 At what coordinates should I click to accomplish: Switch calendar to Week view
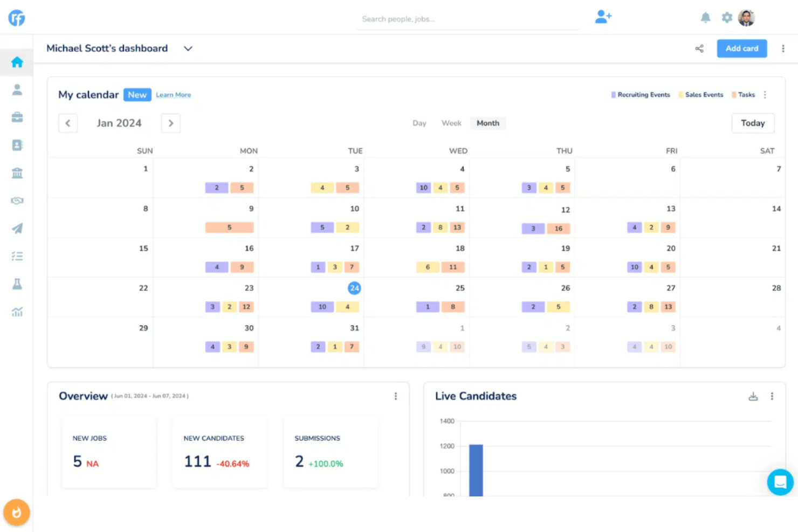click(x=451, y=123)
